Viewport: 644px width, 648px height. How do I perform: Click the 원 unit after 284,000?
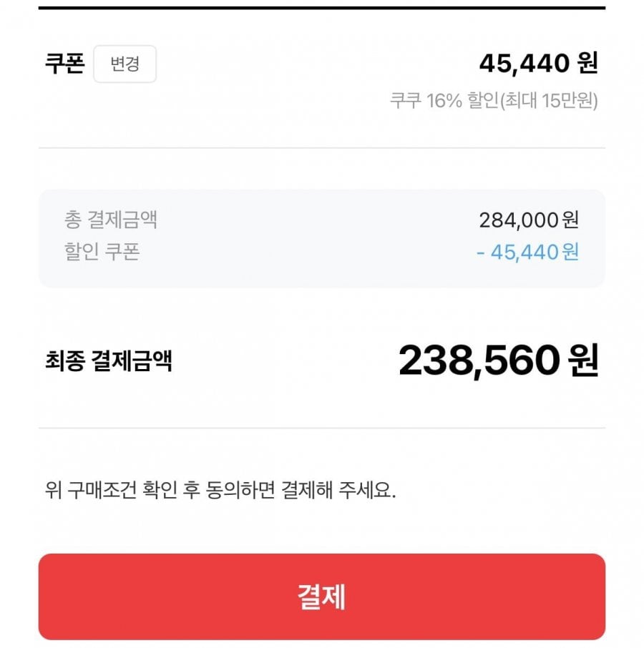tap(570, 220)
